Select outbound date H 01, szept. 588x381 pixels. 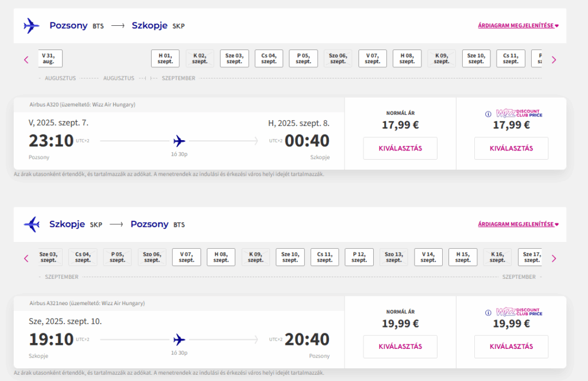click(165, 59)
